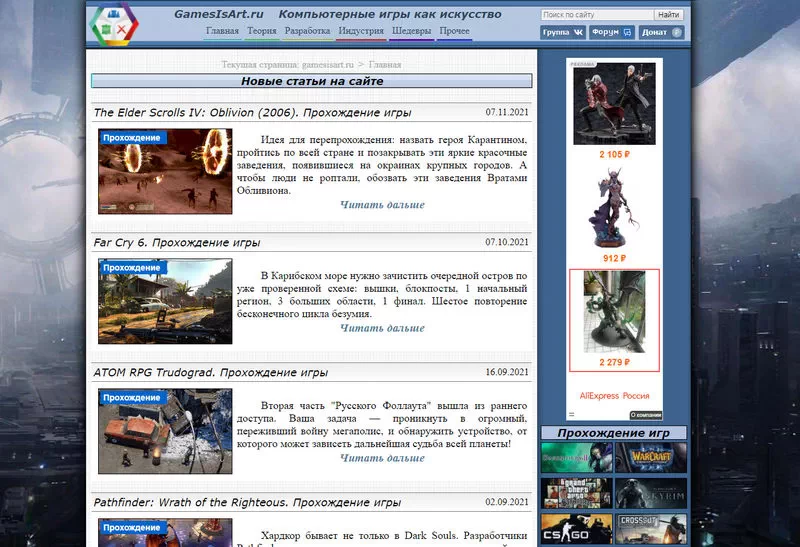Open the Прочее menu item
Viewport: 800px width, 547px height.
(454, 31)
